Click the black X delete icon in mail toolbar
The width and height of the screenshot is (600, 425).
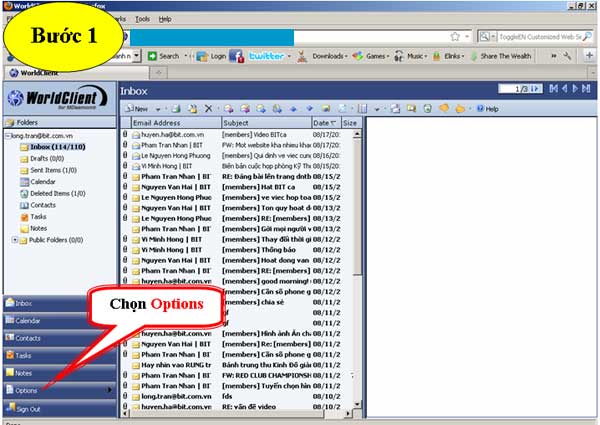click(x=208, y=109)
